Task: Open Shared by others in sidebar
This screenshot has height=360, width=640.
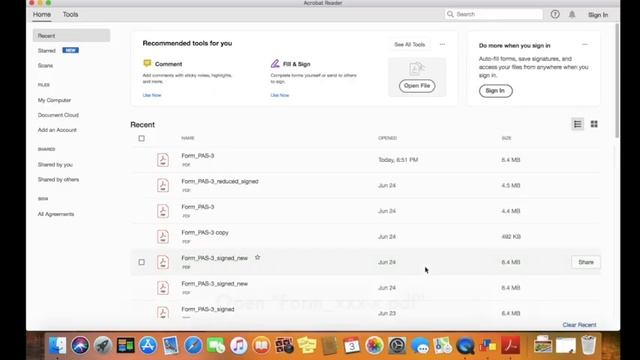Action: pos(58,180)
